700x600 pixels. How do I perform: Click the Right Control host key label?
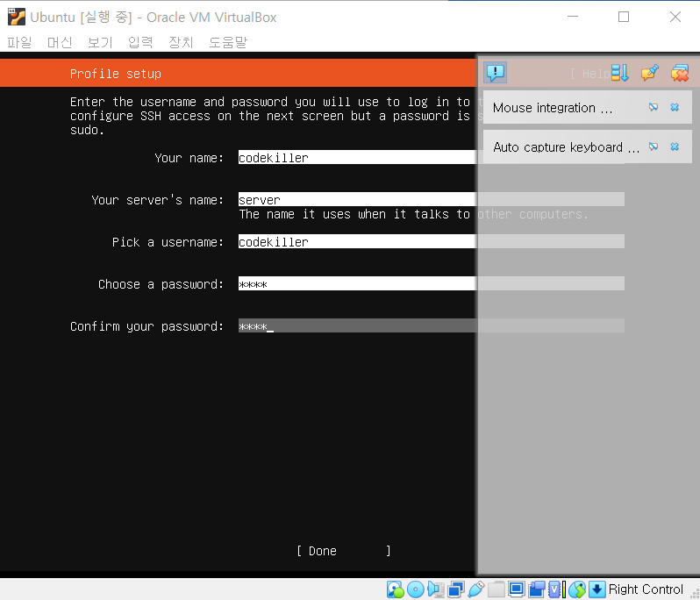tap(646, 589)
